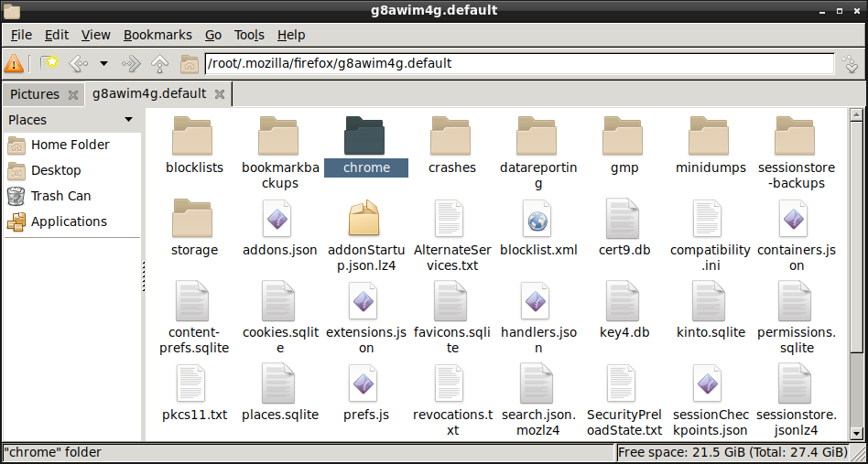Select content-prefs.sqlite file
The height and width of the screenshot is (464, 868).
(194, 318)
